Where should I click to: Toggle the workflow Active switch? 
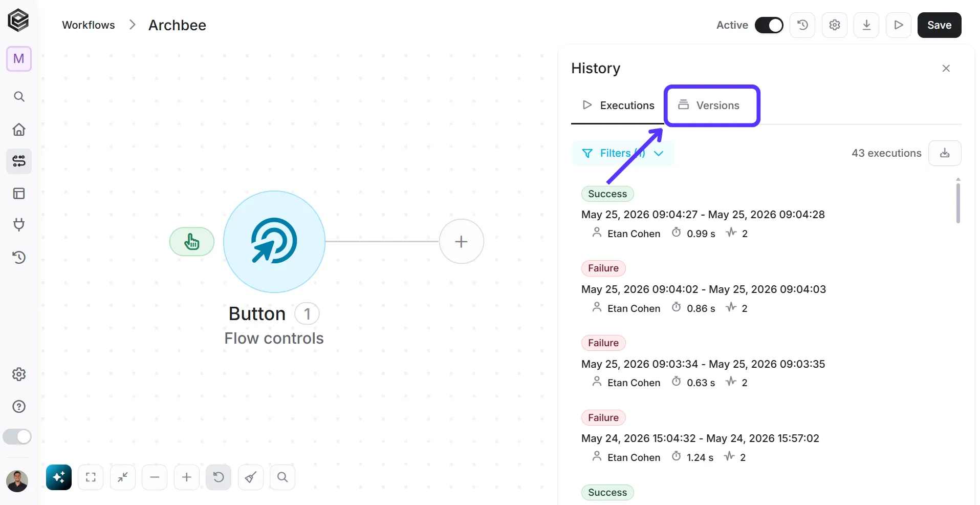tap(769, 25)
